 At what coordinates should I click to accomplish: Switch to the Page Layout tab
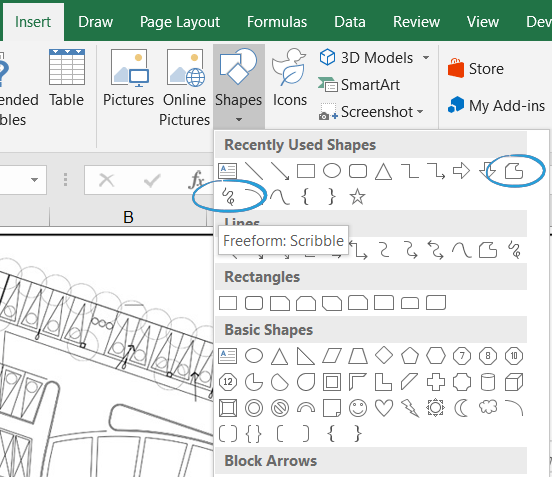click(x=180, y=22)
